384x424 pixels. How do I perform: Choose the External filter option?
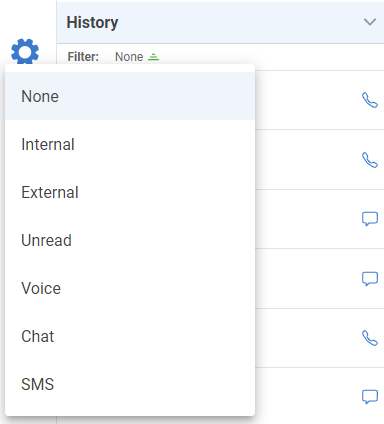[130, 192]
